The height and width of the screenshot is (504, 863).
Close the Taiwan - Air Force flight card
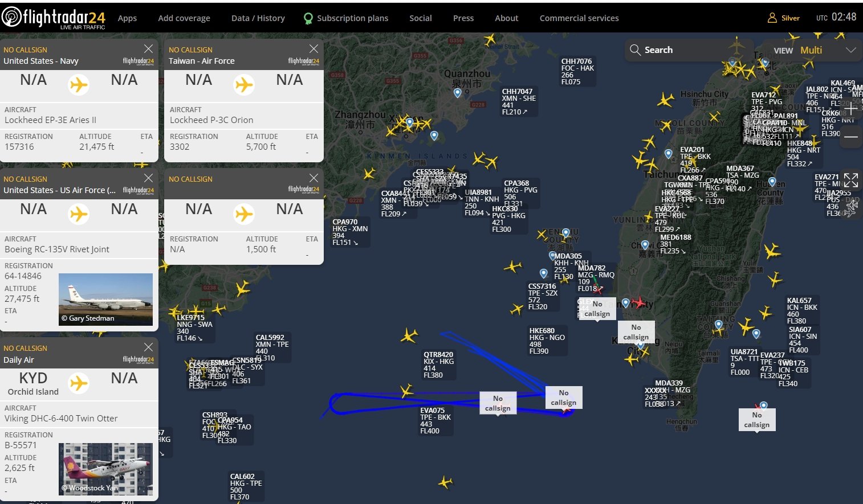314,48
